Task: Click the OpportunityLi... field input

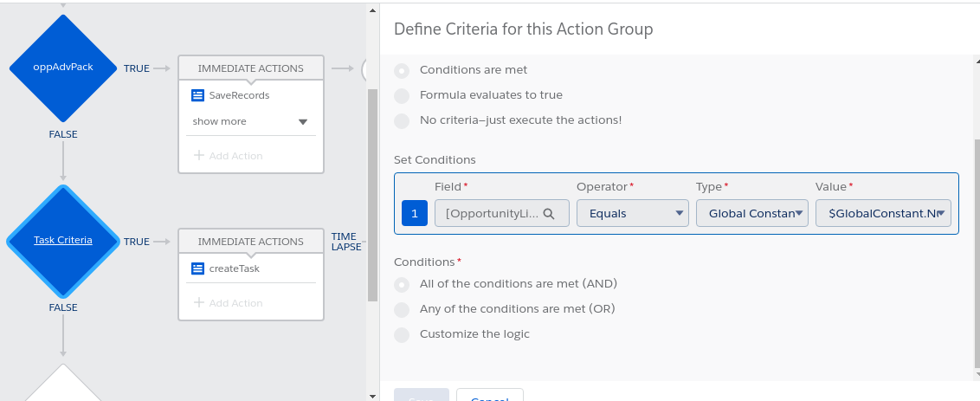Action: point(492,213)
